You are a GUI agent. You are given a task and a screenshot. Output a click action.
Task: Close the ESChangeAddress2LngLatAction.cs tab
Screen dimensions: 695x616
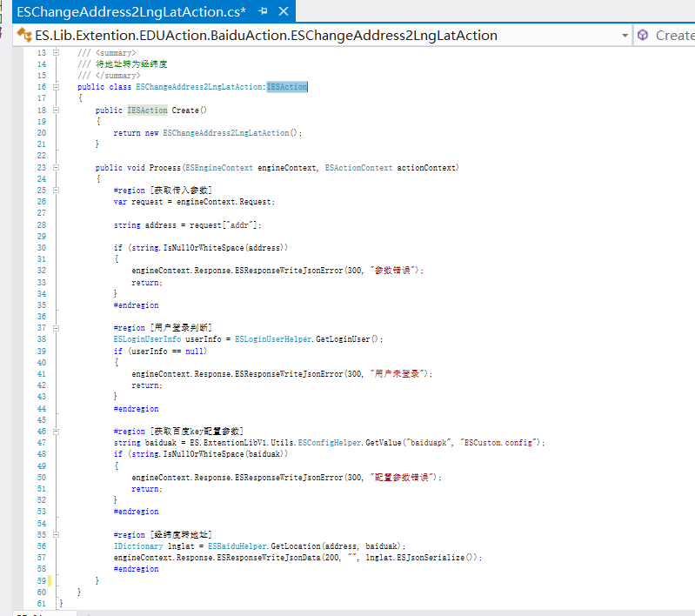284,11
